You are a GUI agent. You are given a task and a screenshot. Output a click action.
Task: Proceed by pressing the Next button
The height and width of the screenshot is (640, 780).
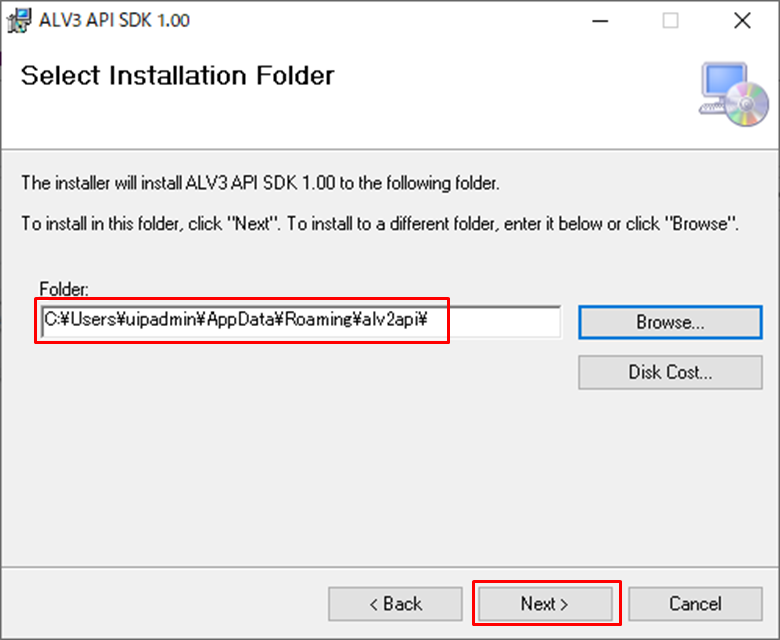pyautogui.click(x=545, y=603)
